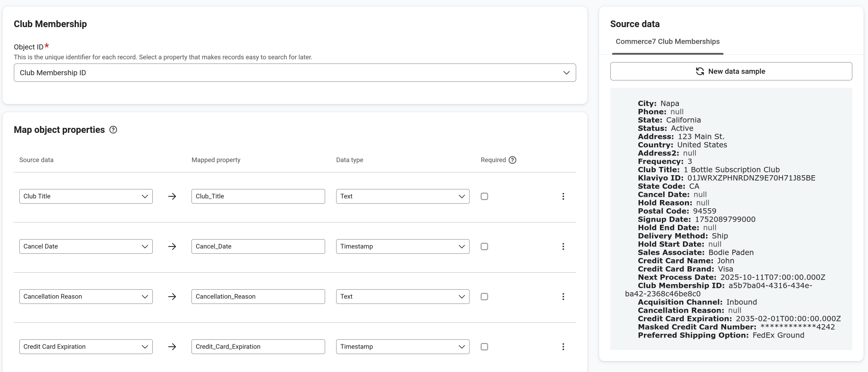Open options menu for Cancel Date row
Image resolution: width=868 pixels, height=372 pixels.
(563, 246)
